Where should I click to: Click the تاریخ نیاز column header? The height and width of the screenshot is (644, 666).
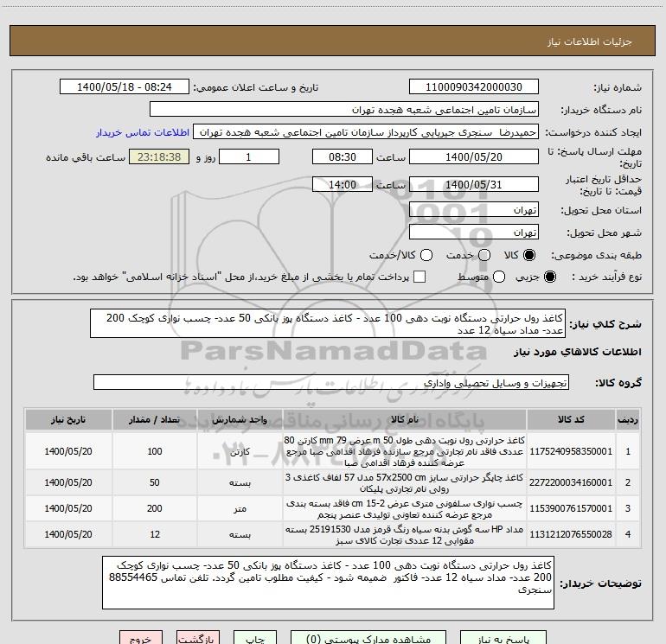(68, 419)
